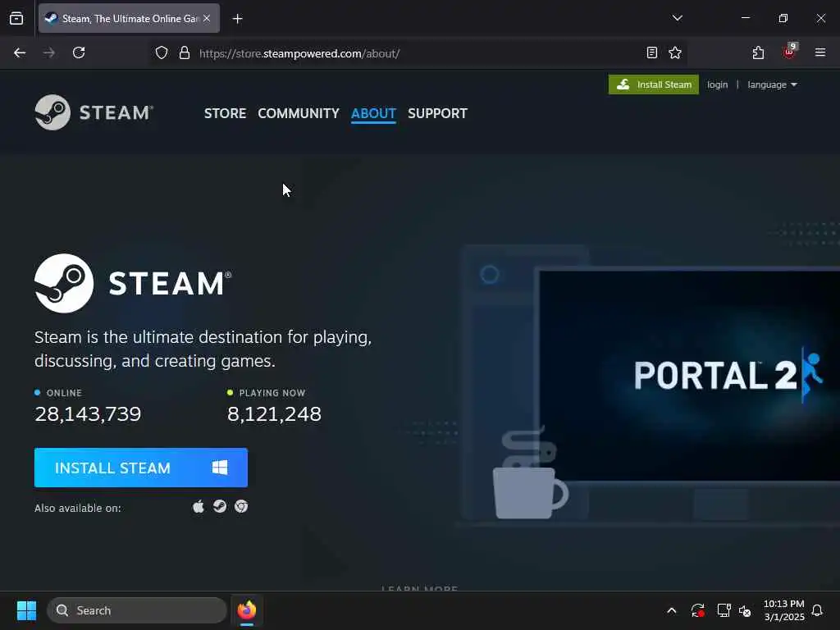This screenshot has width=840, height=630.
Task: Open the notifications bell icon
Action: (x=817, y=610)
